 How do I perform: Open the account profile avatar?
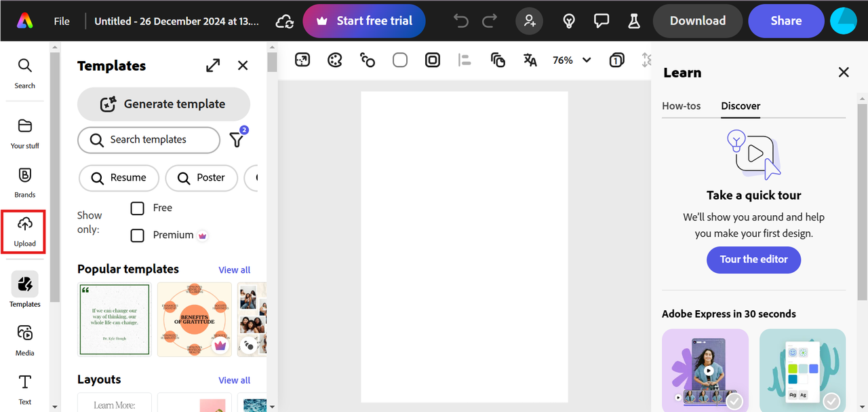[x=844, y=21]
